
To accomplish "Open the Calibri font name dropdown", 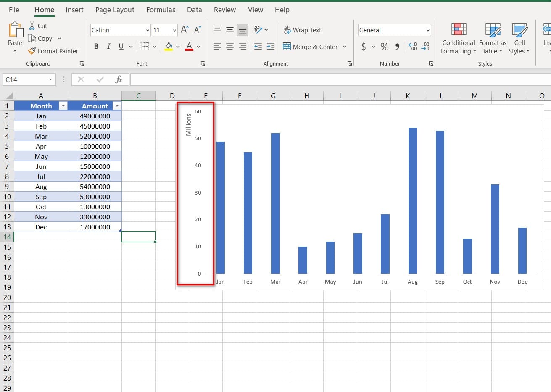I will click(148, 30).
